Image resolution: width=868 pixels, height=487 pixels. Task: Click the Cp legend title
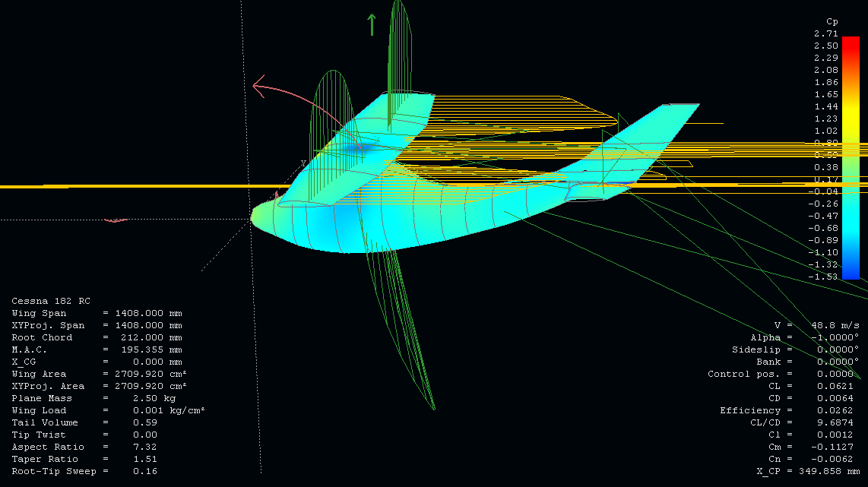832,21
